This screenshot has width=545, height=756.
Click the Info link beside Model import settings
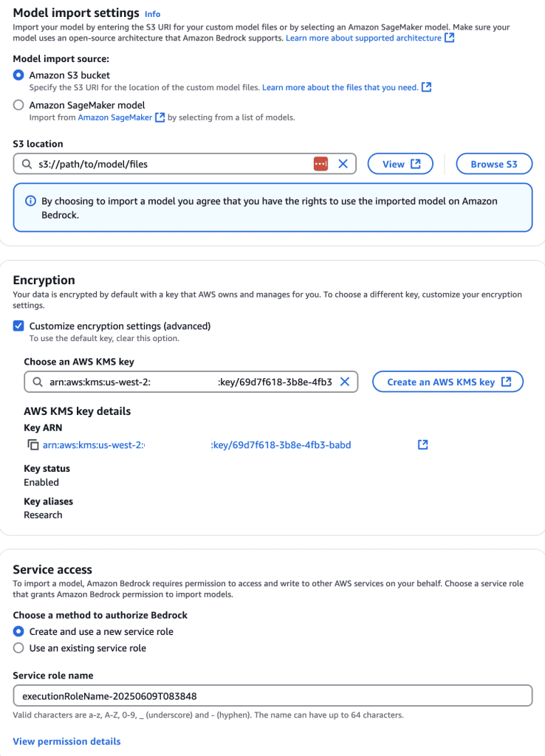coord(152,14)
